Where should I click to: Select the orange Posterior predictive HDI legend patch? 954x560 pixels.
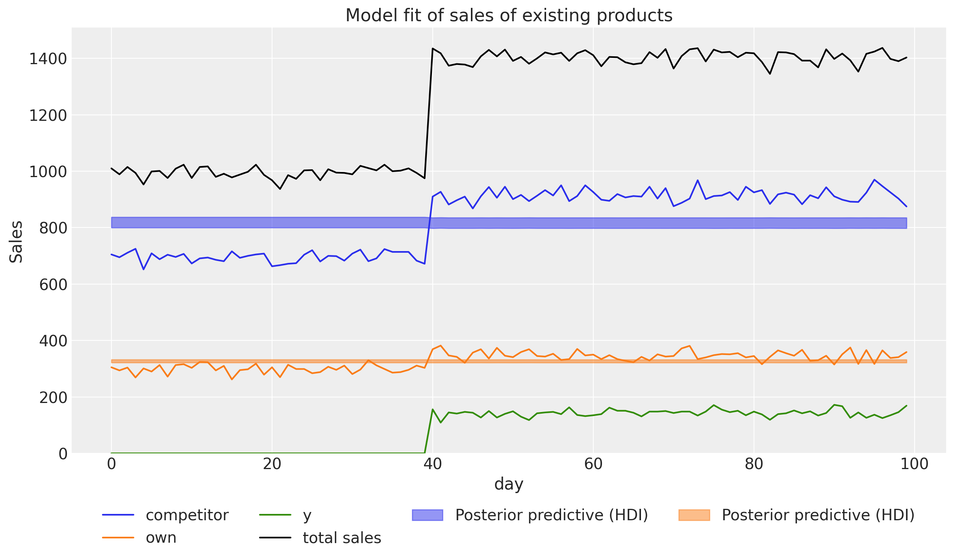click(694, 515)
